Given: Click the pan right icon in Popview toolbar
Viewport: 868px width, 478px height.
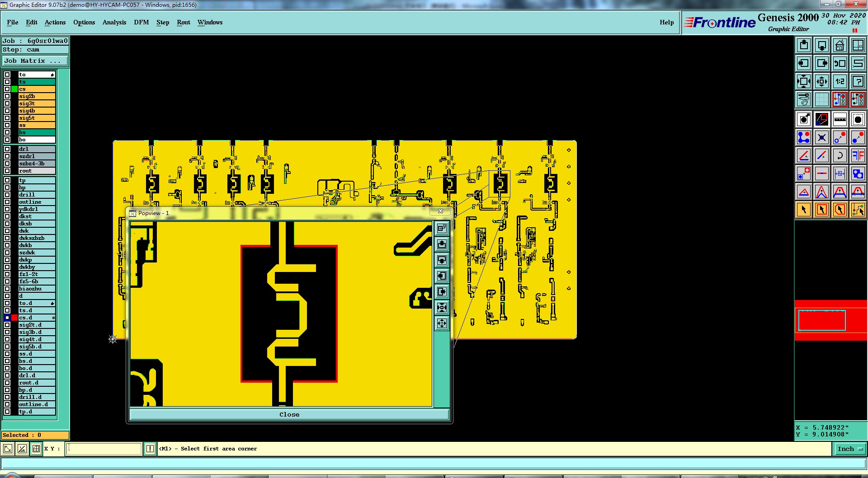Looking at the screenshot, I should (x=442, y=292).
